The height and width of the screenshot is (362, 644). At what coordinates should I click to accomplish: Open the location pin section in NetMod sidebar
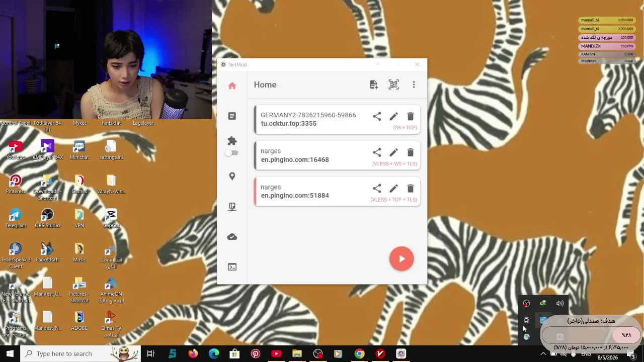pos(232,176)
